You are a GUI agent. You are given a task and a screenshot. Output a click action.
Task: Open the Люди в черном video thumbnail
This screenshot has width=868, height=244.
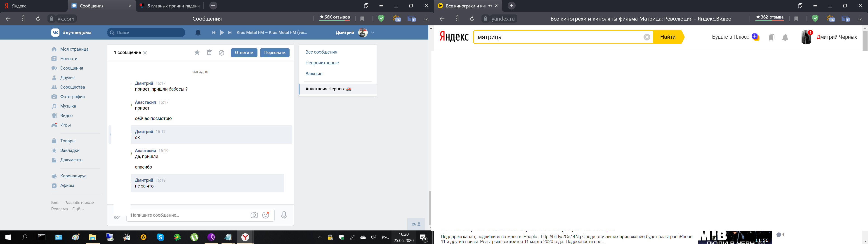click(x=735, y=237)
